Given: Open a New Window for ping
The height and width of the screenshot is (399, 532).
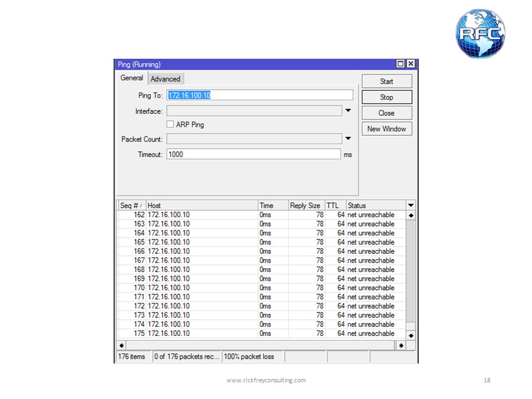Looking at the screenshot, I should pos(387,129).
